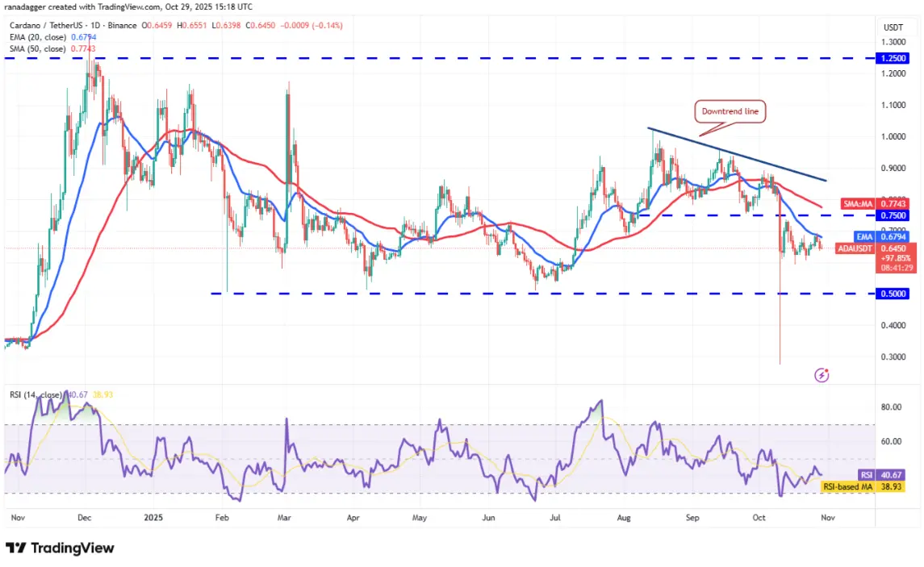Click the 1.2500 horizontal line price label
This screenshot has height=567, width=924.
pos(893,58)
